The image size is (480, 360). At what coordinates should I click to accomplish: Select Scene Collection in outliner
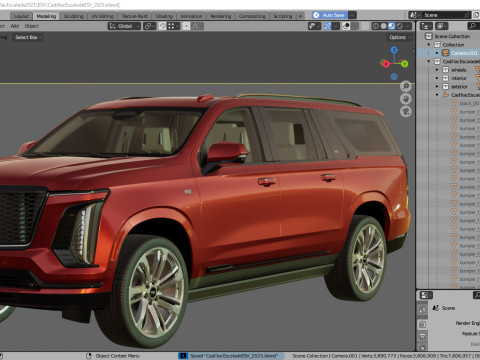coord(452,36)
